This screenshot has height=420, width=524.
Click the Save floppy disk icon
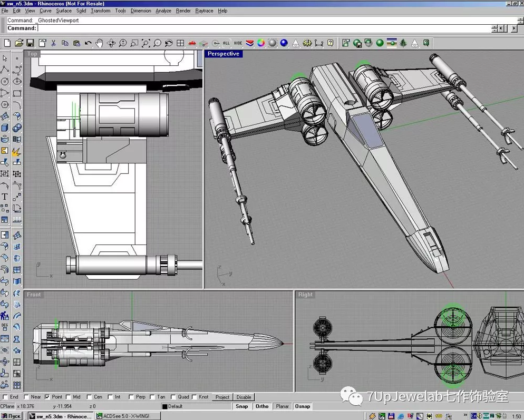30,43
